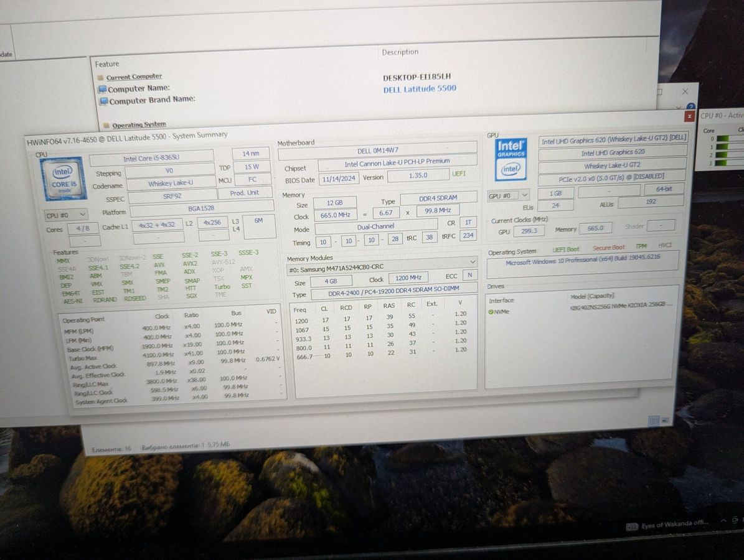Image resolution: width=744 pixels, height=560 pixels.
Task: Click the Computer Brand Name row icon
Action: (x=103, y=100)
